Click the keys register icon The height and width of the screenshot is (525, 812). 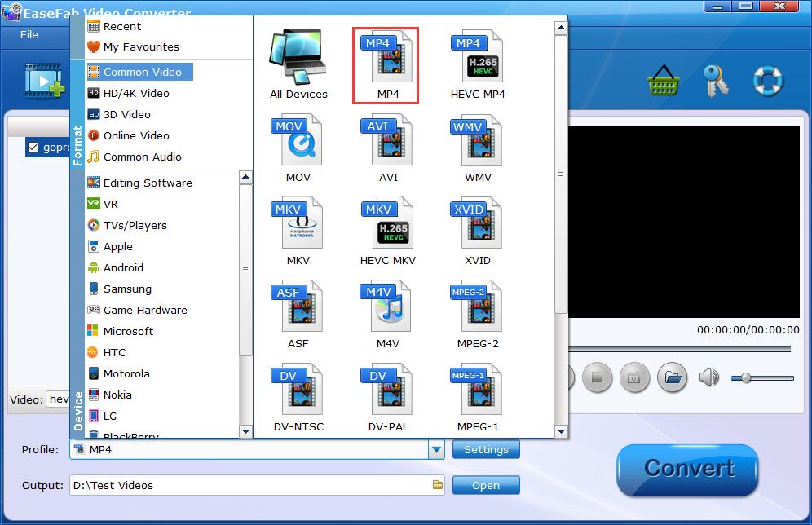click(716, 80)
